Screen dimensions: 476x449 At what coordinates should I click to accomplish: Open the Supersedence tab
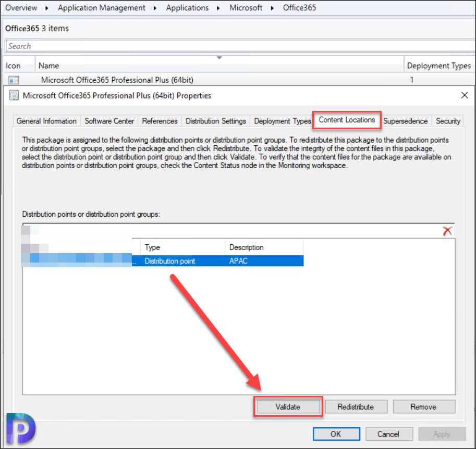[x=405, y=121]
